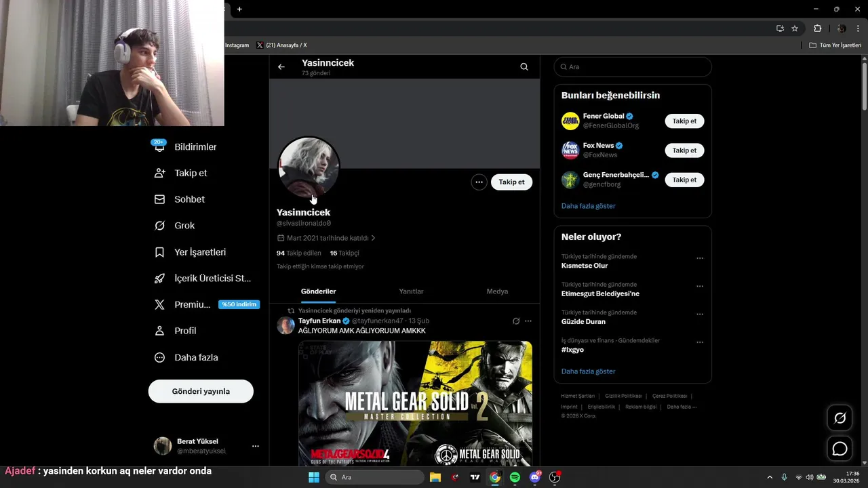Open the Metal Gear Solid post image
The image size is (868, 488).
[415, 403]
